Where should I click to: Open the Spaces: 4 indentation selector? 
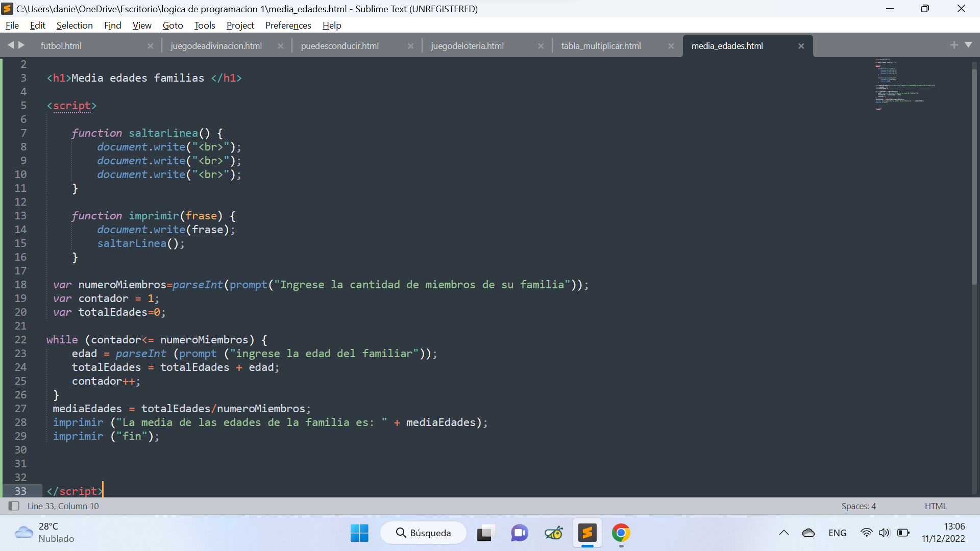859,506
